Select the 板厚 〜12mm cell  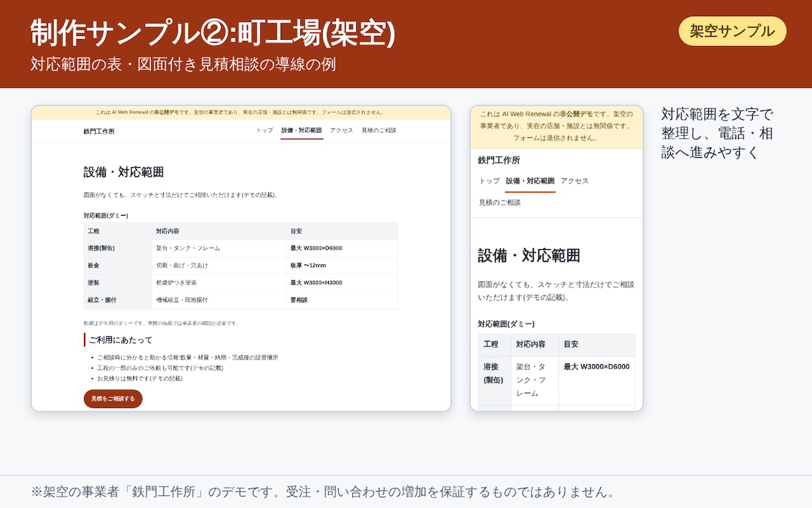pos(342,266)
